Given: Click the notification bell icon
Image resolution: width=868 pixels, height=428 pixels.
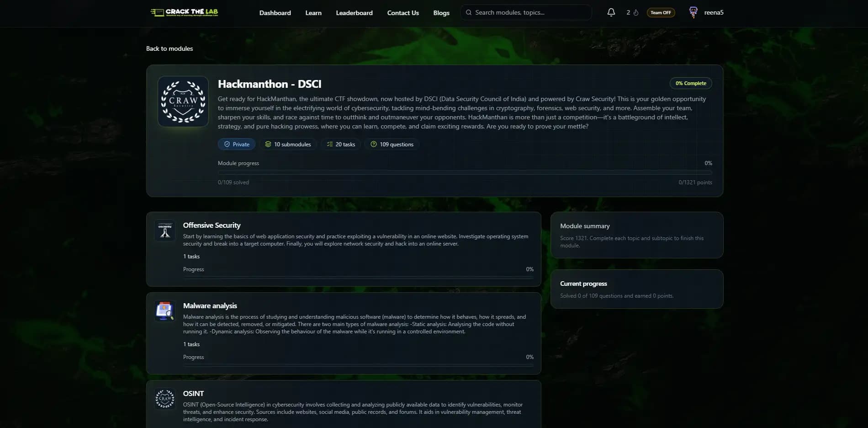Looking at the screenshot, I should coord(611,12).
